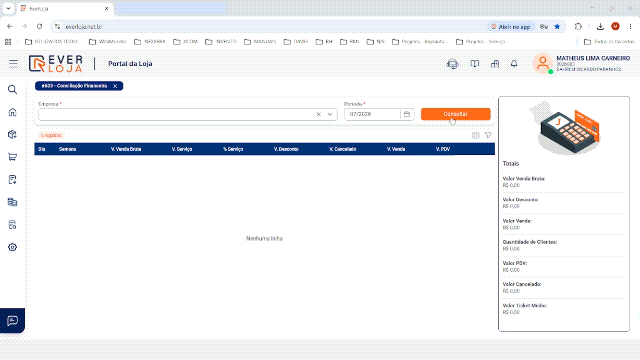Open the settings gear in sidebar

tap(13, 247)
